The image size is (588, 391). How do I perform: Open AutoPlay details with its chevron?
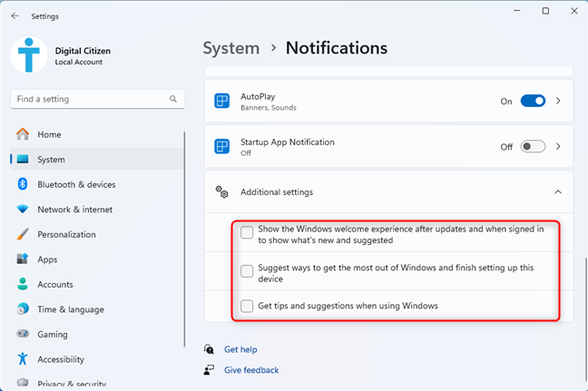point(558,101)
